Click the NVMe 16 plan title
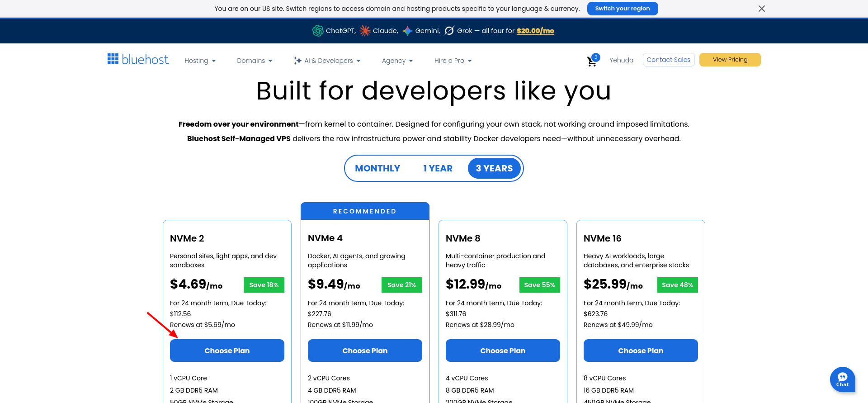 pos(603,238)
